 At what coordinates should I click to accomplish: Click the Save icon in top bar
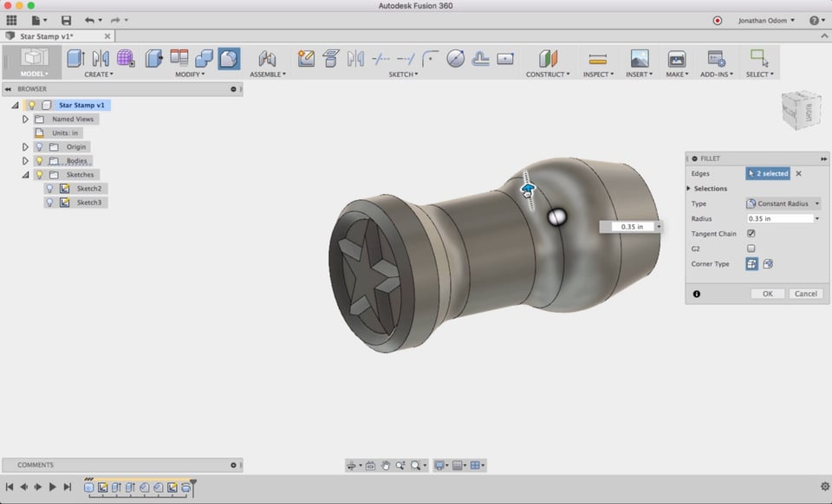point(66,20)
